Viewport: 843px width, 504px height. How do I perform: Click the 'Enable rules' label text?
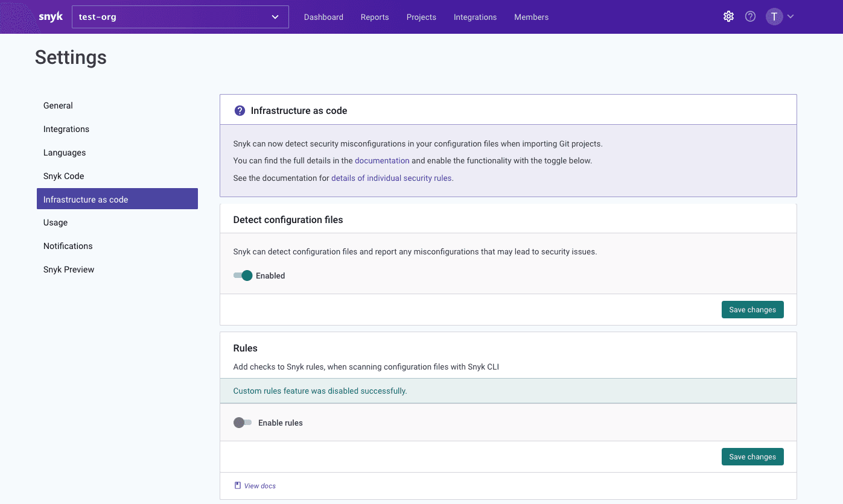[x=281, y=423]
